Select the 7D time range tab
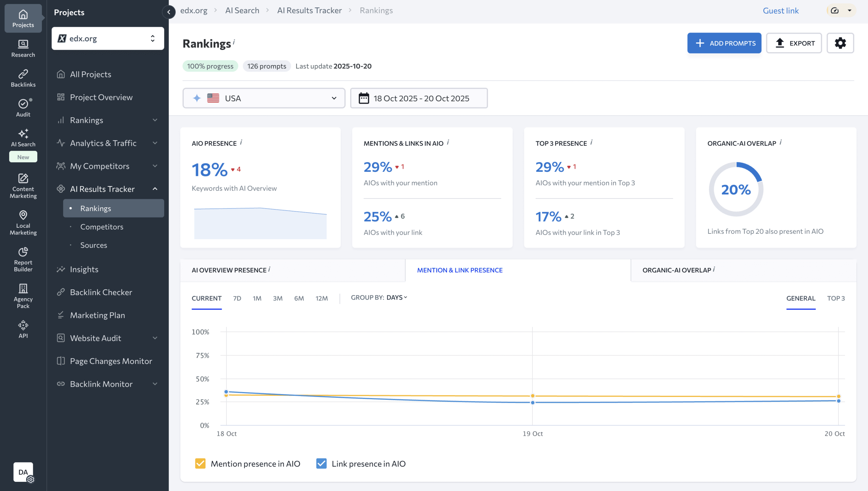 [x=237, y=299]
